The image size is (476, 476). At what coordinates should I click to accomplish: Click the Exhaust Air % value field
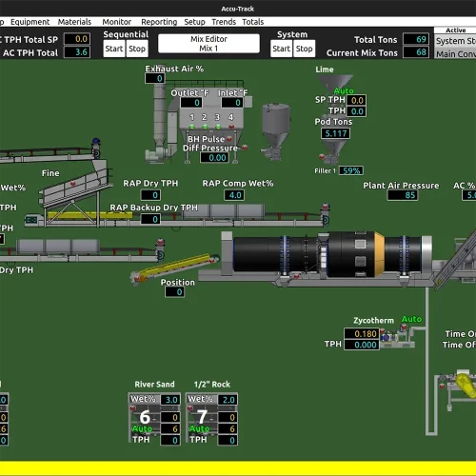(155, 78)
